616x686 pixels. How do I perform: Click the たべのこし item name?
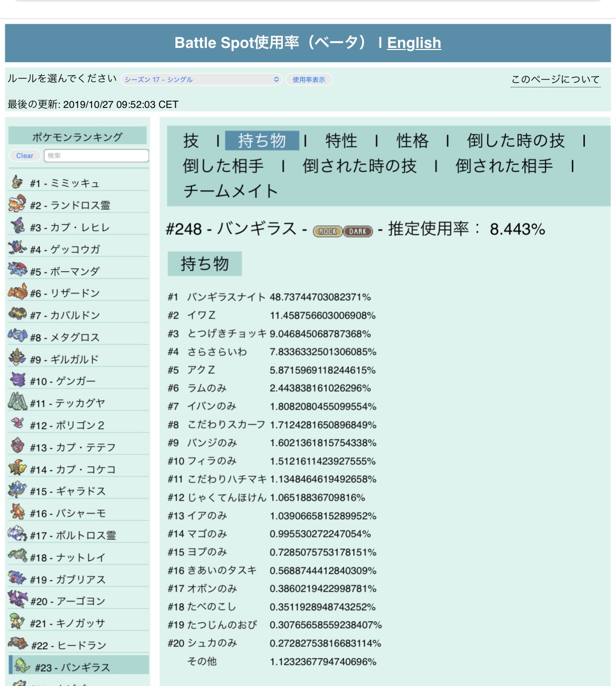[212, 607]
